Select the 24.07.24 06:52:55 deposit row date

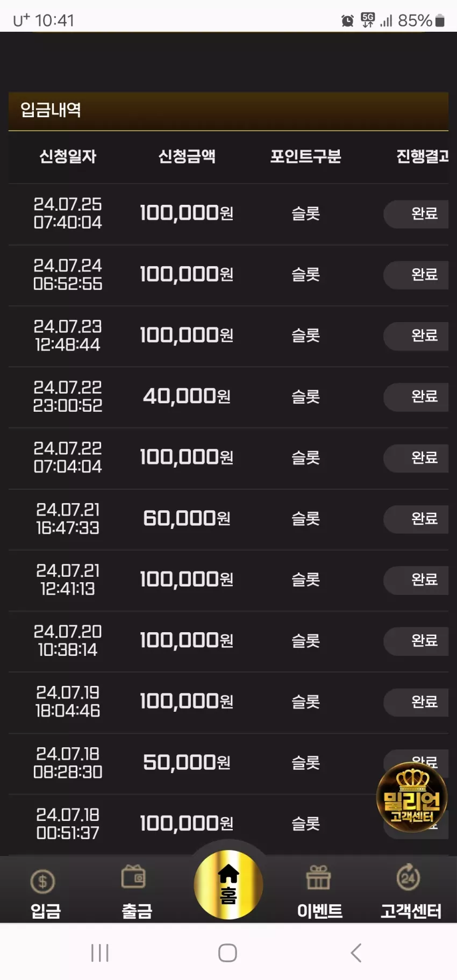[x=68, y=274]
